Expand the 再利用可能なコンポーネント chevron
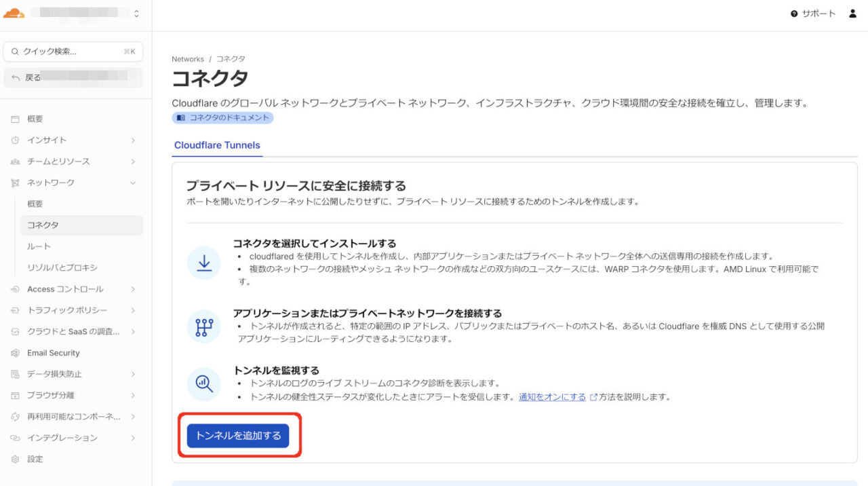Image resolution: width=868 pixels, height=486 pixels. pos(133,417)
